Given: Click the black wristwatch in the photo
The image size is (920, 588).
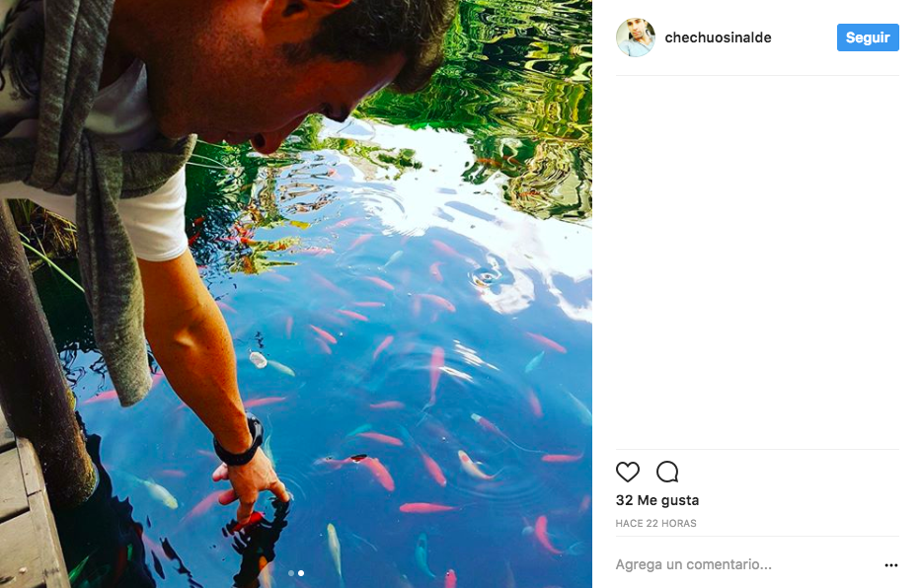Looking at the screenshot, I should 240,443.
